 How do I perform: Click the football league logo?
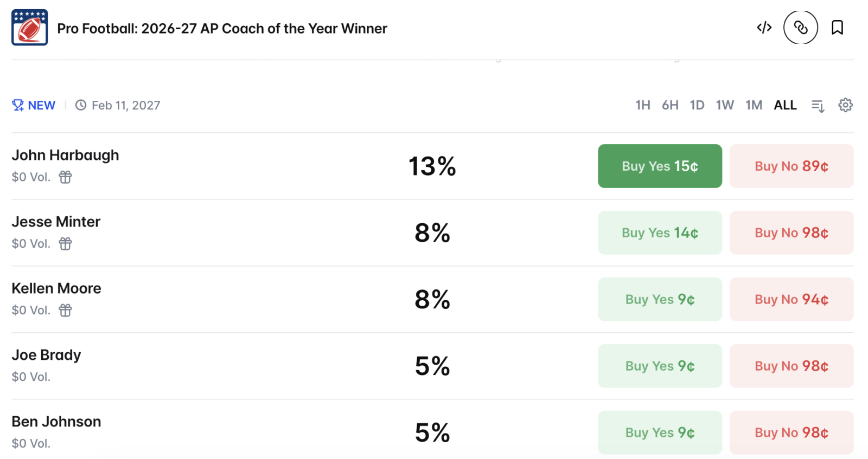click(x=30, y=28)
